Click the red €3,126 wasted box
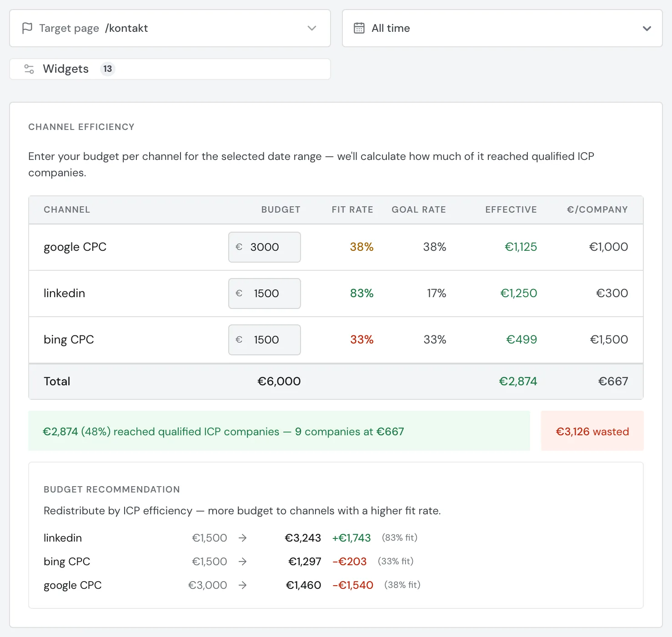 click(592, 431)
